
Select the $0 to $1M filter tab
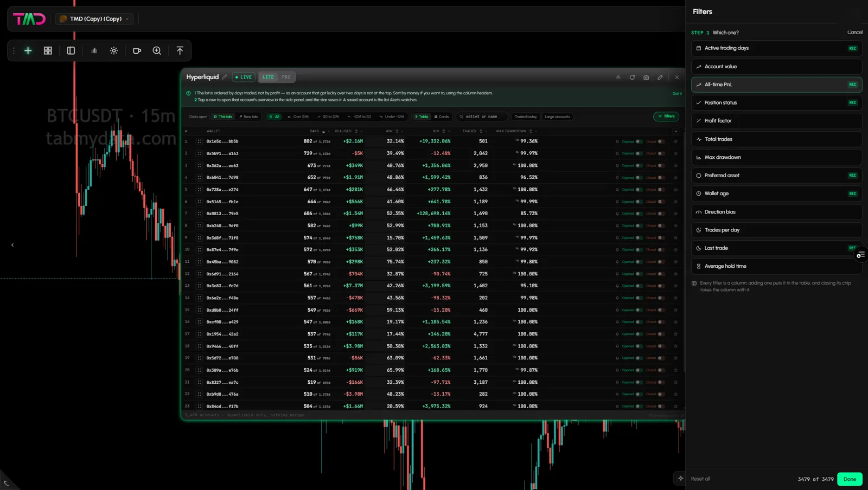tap(328, 117)
